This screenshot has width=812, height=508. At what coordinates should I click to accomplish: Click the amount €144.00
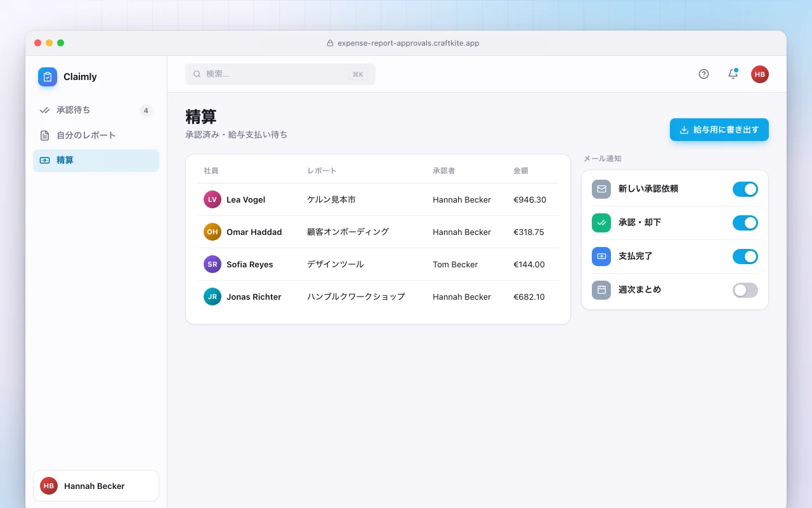(529, 264)
